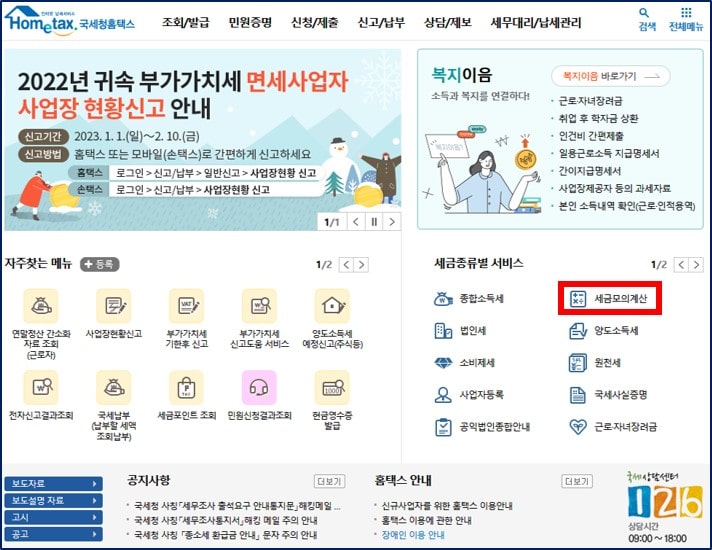
Task: Expand the 보도설명 자료 side menu
Action: 54,500
